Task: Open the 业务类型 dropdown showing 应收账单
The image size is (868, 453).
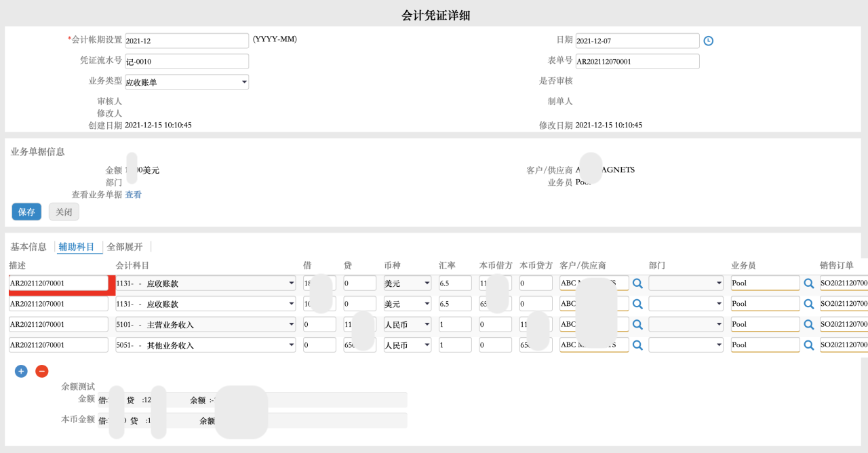Action: click(x=186, y=82)
